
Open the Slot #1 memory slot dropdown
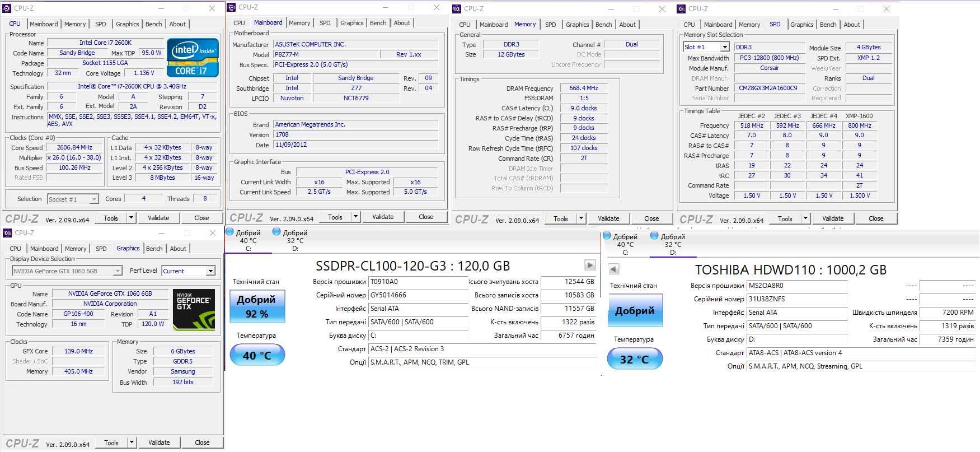coord(726,47)
